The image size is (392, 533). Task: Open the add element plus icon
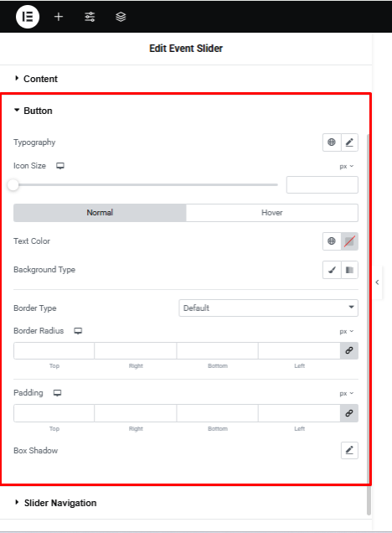click(x=59, y=17)
